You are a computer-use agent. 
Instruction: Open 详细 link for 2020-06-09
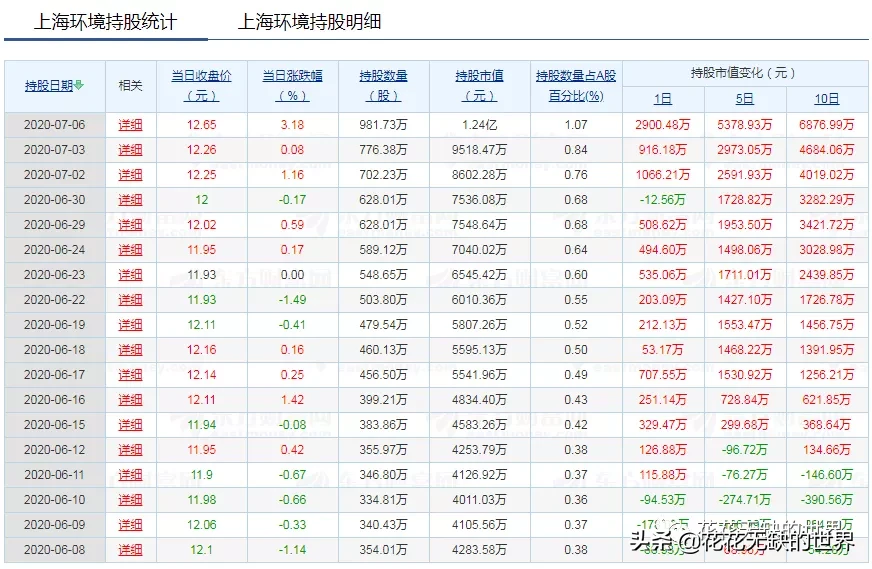130,525
